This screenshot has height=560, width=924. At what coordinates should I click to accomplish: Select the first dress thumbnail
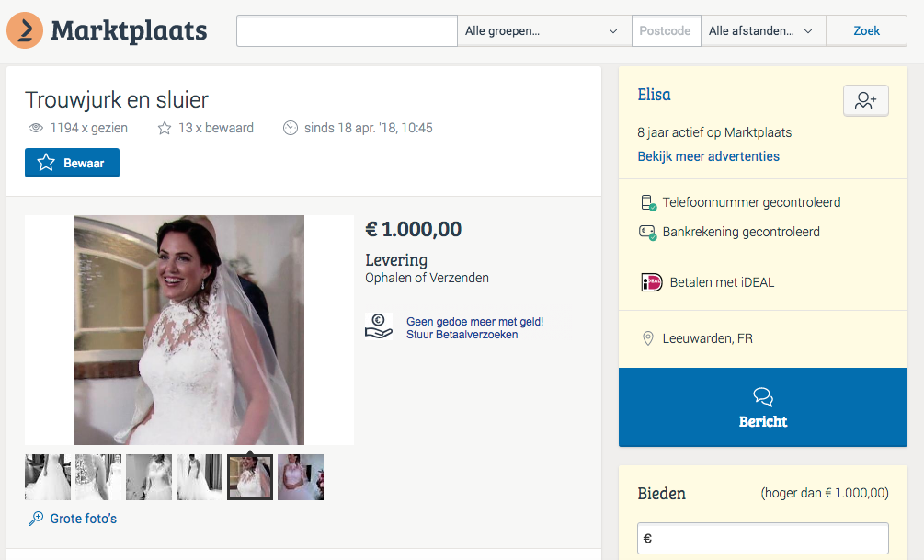point(48,477)
